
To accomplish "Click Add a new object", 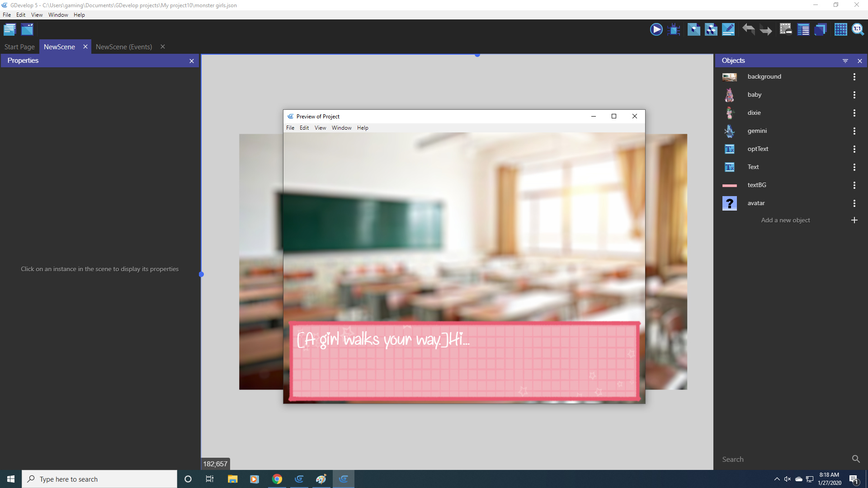I will pyautogui.click(x=786, y=221).
